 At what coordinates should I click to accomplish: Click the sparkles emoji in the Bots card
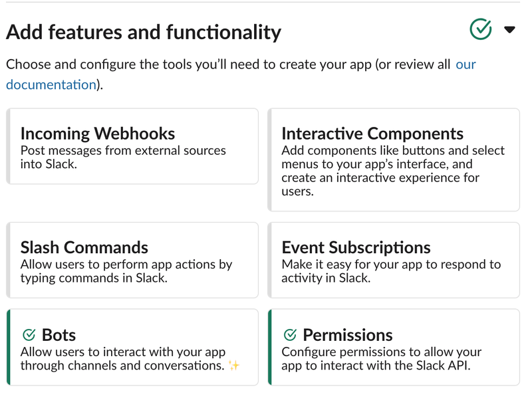tap(233, 365)
